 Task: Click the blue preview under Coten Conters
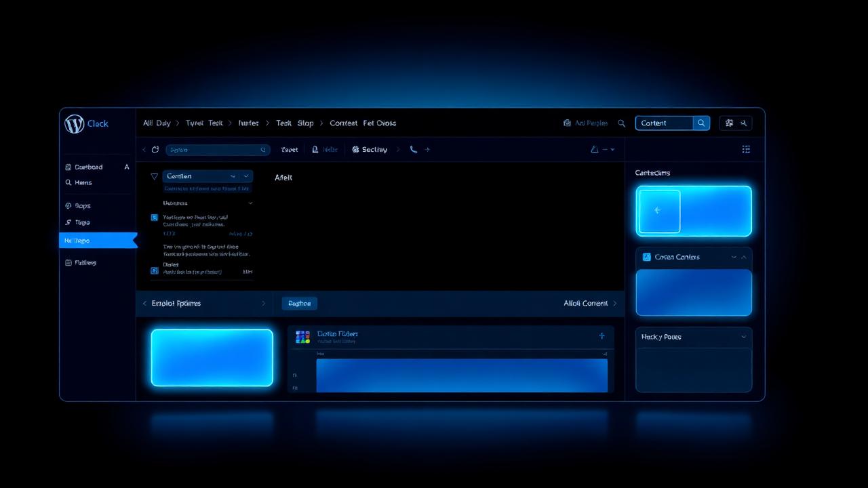(x=694, y=292)
